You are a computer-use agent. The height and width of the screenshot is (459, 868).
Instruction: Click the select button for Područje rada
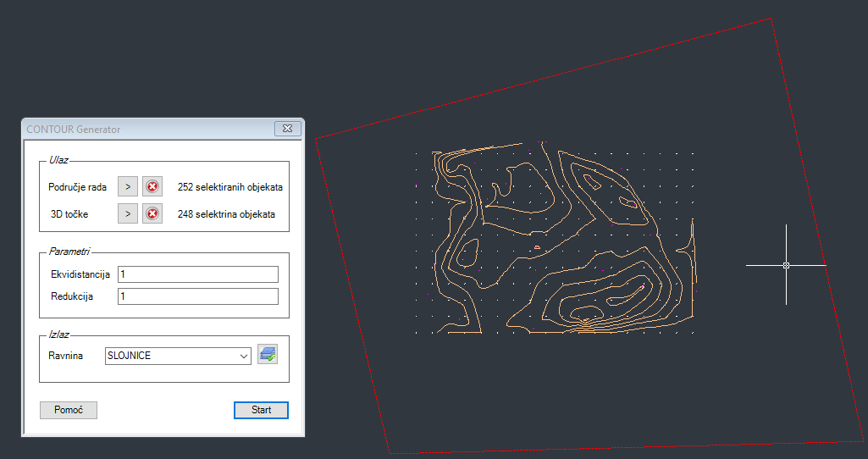point(128,186)
